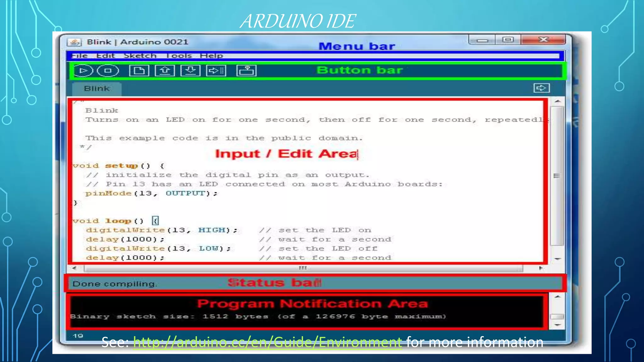Upload the sketch to the I/O board

click(x=216, y=71)
